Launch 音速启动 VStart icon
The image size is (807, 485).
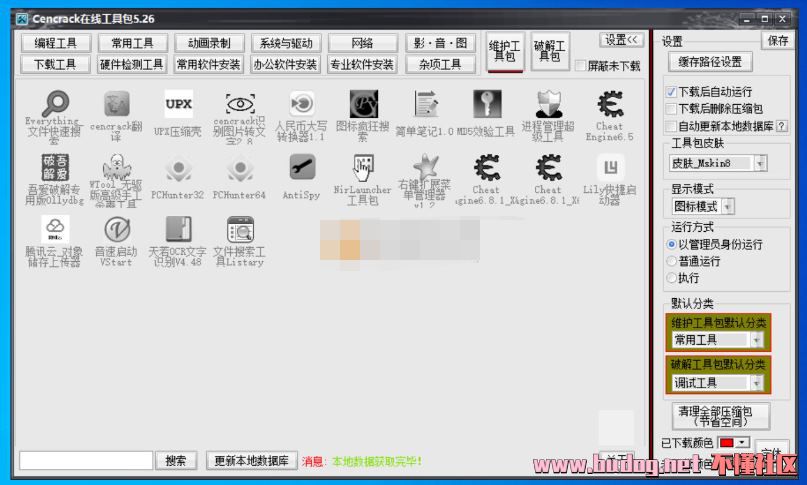(116, 229)
